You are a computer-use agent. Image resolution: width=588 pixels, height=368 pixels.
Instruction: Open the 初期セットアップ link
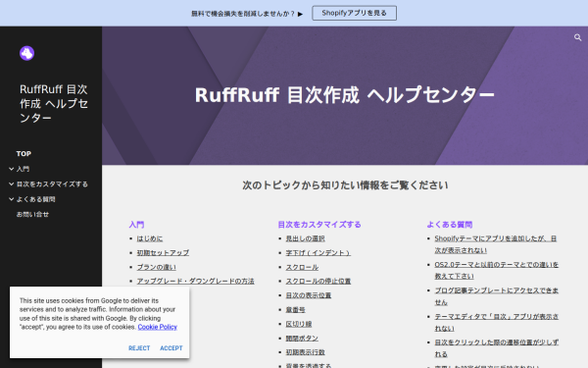[x=163, y=253]
